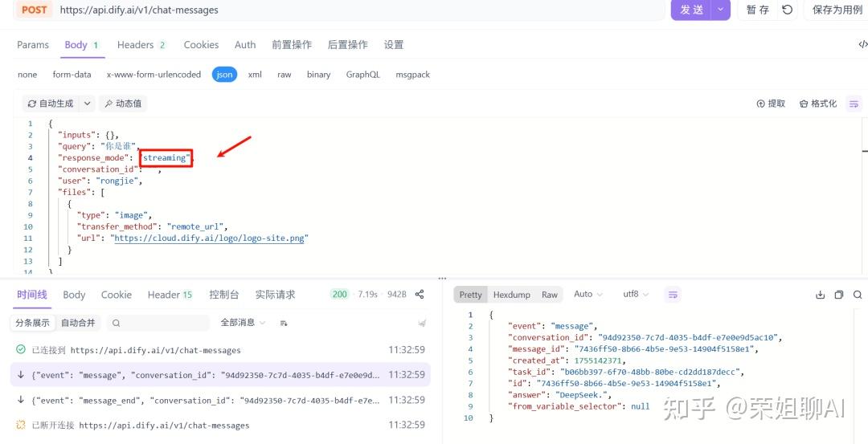
Task: Select x-www-form-urlencoded body type
Action: (154, 75)
